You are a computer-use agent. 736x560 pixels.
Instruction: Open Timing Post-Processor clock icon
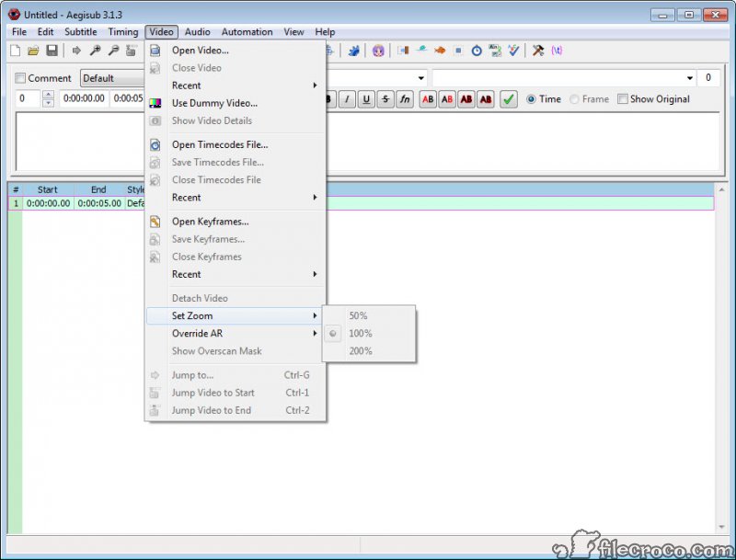[477, 51]
